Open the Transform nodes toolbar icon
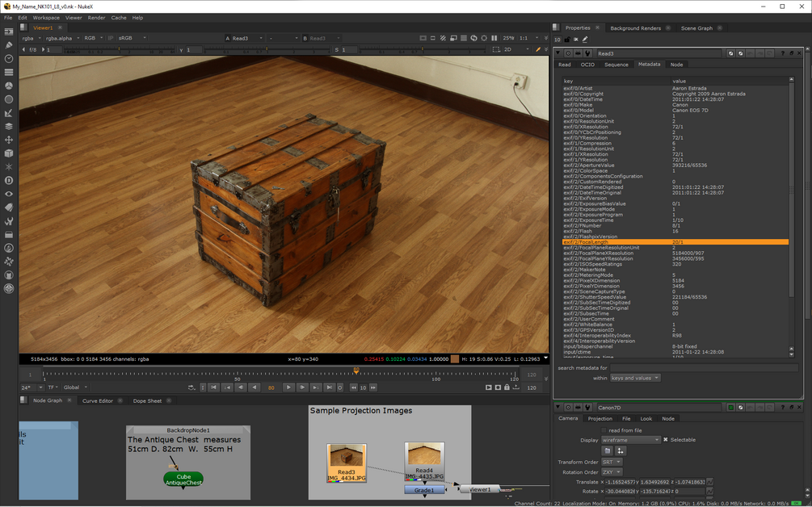812x507 pixels. click(9, 140)
